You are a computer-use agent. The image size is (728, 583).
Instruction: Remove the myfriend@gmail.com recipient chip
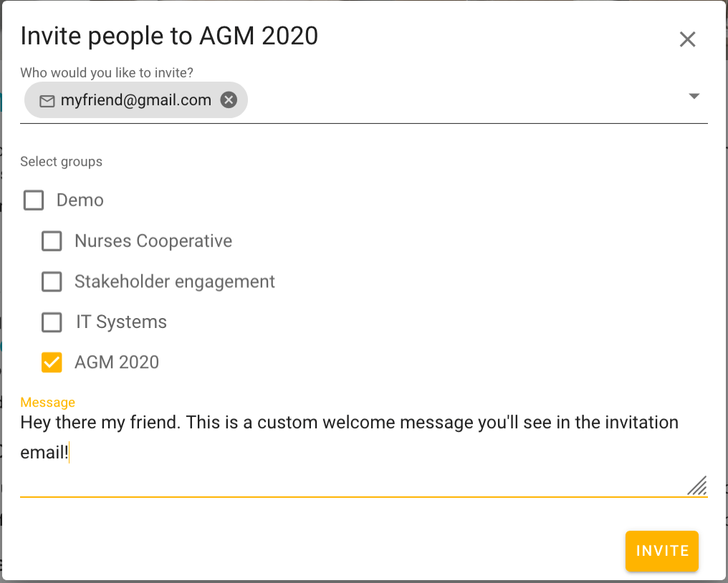coord(229,100)
